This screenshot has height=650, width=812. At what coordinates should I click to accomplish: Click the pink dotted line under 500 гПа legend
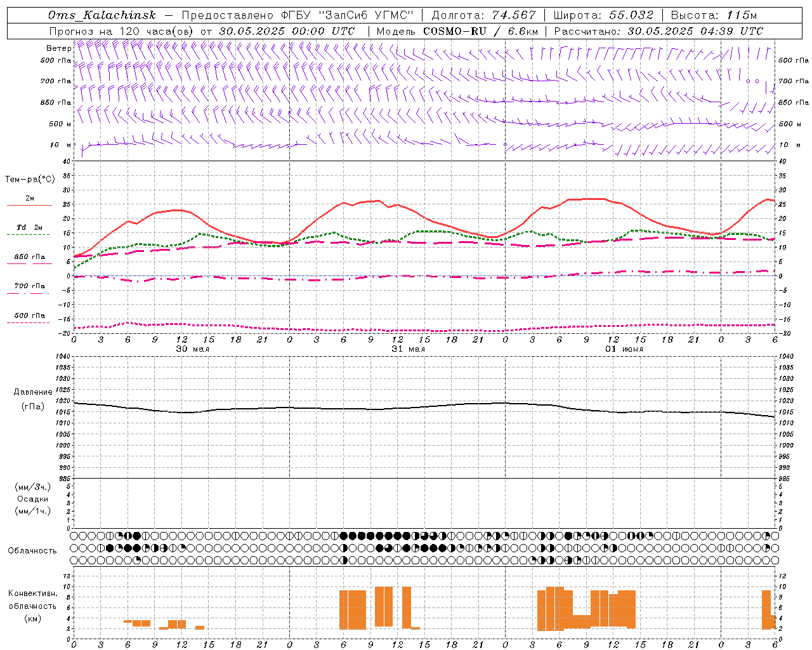28,322
